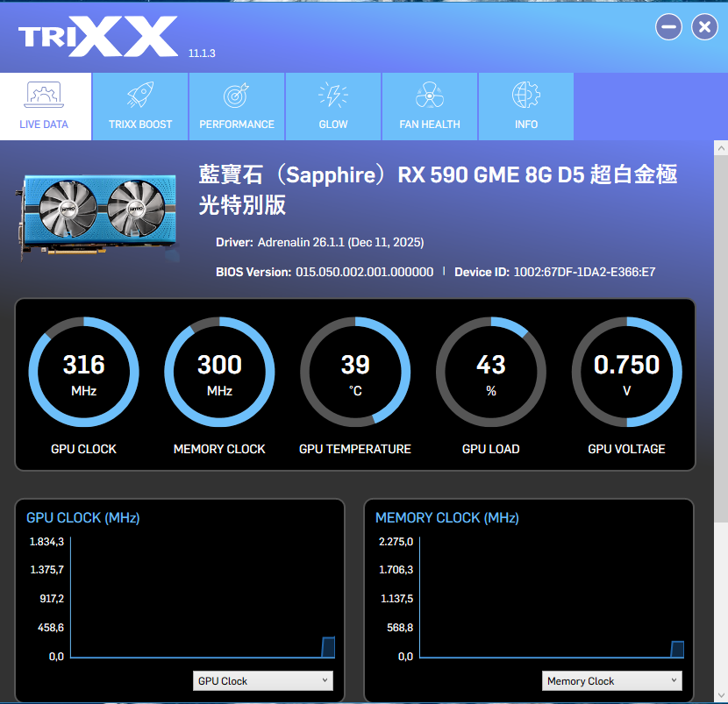
Task: Click the GPU CLOCK (MHz) graph title
Action: [83, 518]
